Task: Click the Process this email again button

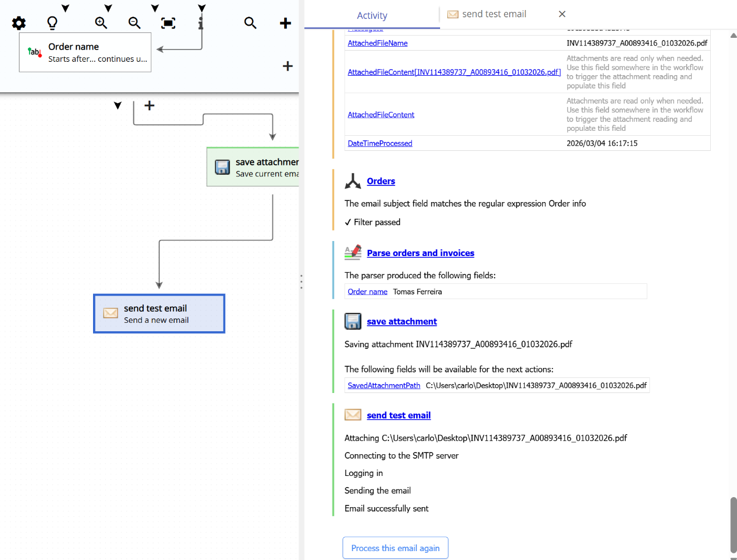Action: pos(395,548)
